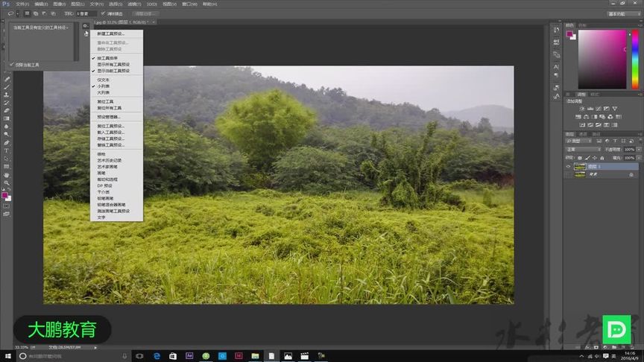
Task: Switch to the 样式 styles tab
Action: pos(594,95)
